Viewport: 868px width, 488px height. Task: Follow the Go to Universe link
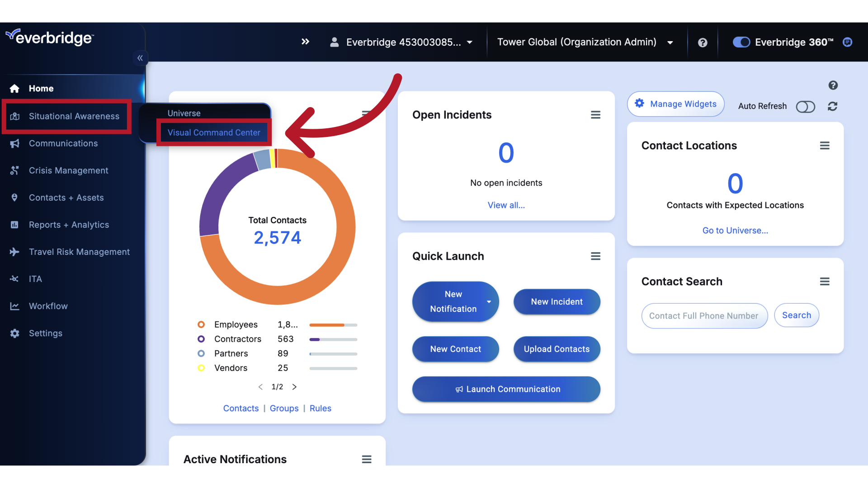735,230
